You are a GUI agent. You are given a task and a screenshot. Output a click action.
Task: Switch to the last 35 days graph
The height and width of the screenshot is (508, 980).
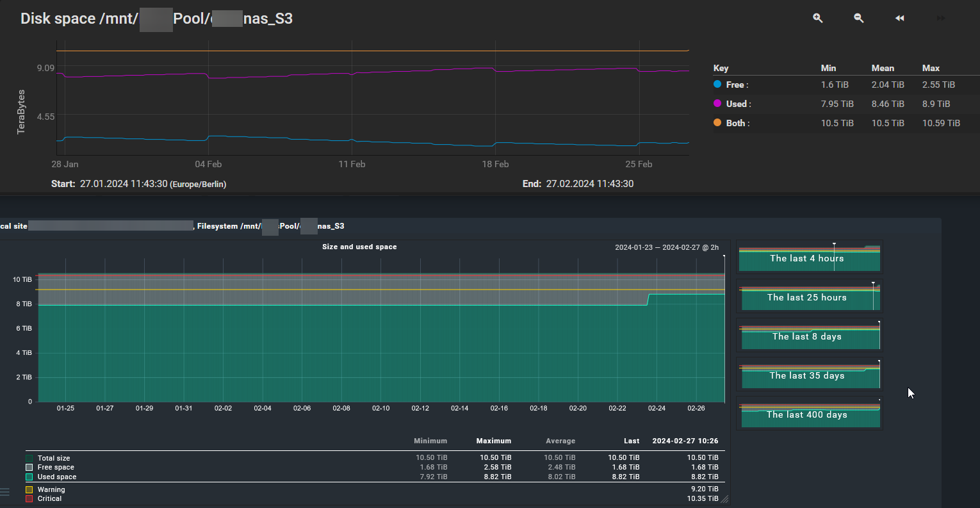[809, 375]
